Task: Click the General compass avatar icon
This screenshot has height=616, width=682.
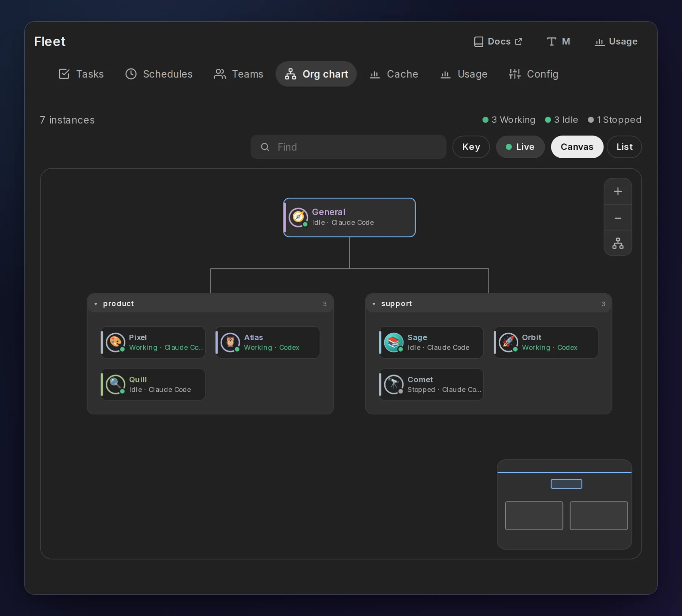Action: [298, 217]
